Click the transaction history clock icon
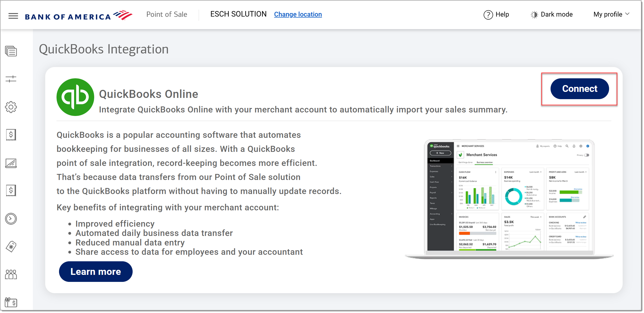Image resolution: width=644 pixels, height=313 pixels. click(11, 219)
